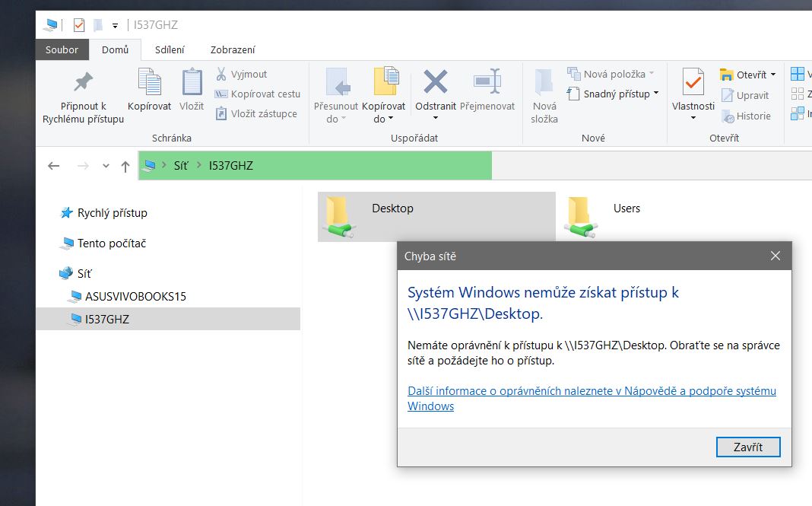Select the Users shared folder
The image size is (812, 506).
pos(604,217)
